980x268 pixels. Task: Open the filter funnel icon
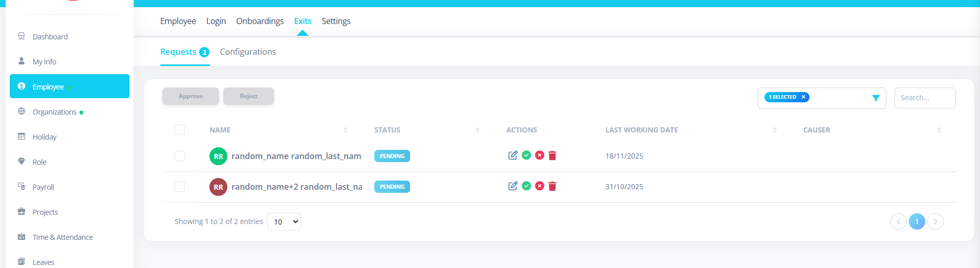[x=876, y=98]
